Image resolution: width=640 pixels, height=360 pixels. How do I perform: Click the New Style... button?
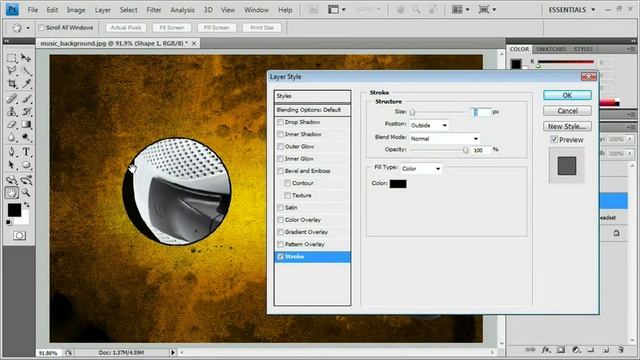pos(567,127)
